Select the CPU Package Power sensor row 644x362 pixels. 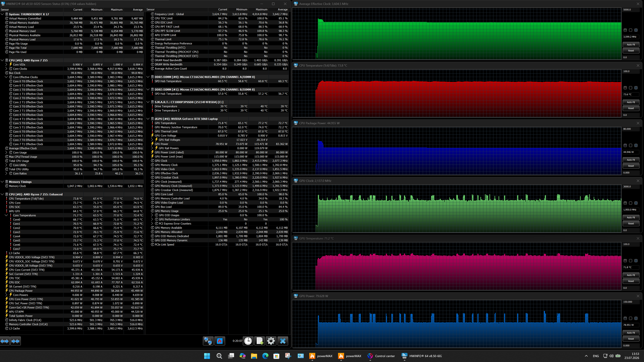point(72,291)
